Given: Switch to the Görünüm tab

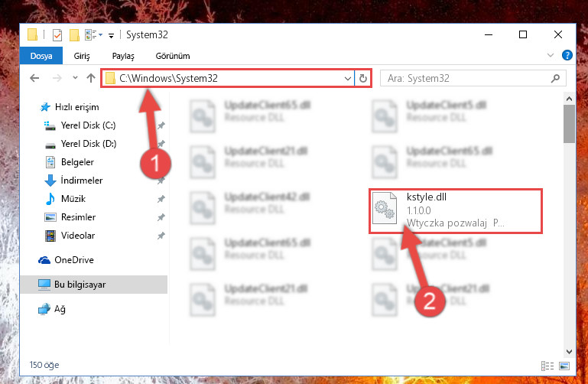Looking at the screenshot, I should (x=173, y=56).
